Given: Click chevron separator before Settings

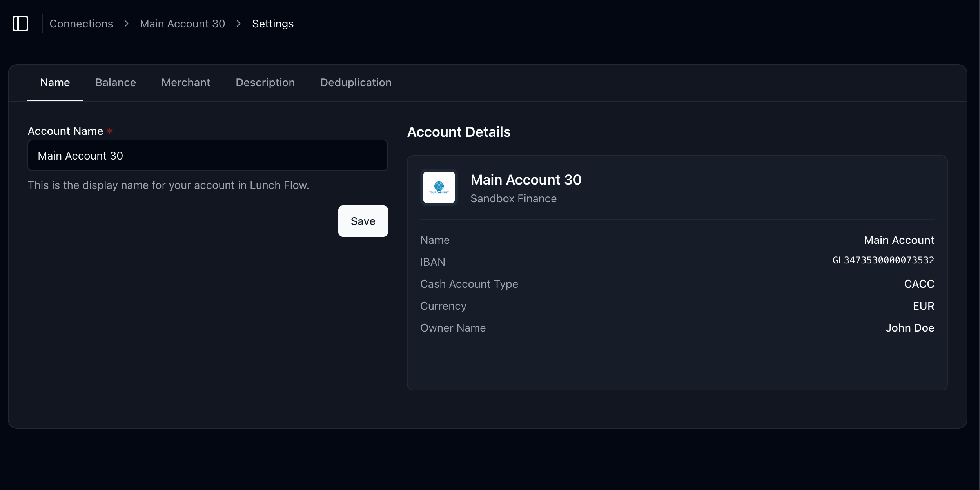Looking at the screenshot, I should click(x=239, y=24).
